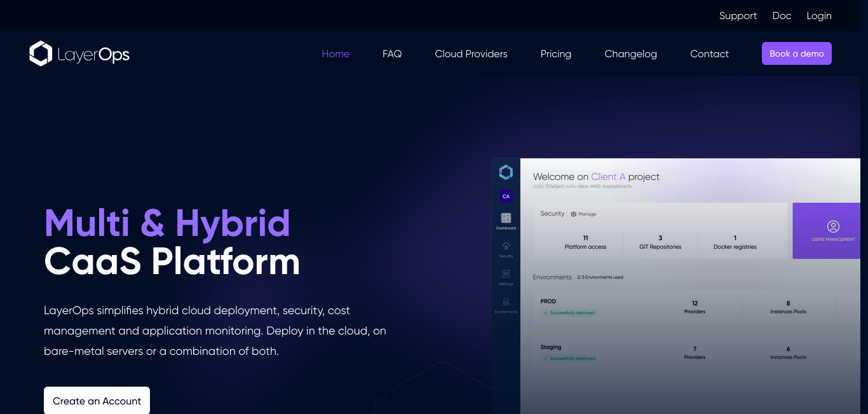Open the Settings sliders icon in sidebar

tap(506, 274)
